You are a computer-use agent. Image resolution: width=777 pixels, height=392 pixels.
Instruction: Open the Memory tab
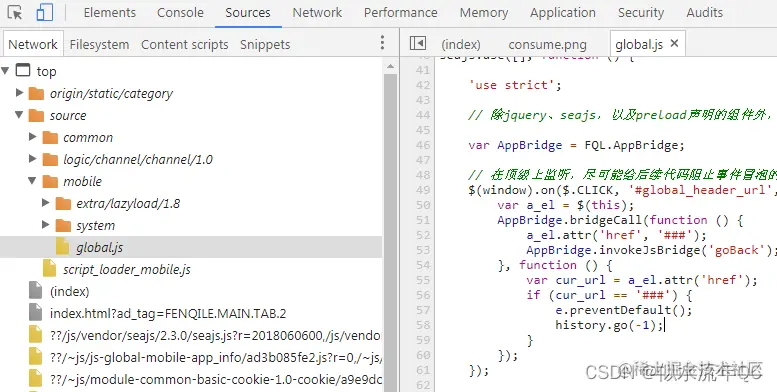(x=484, y=12)
